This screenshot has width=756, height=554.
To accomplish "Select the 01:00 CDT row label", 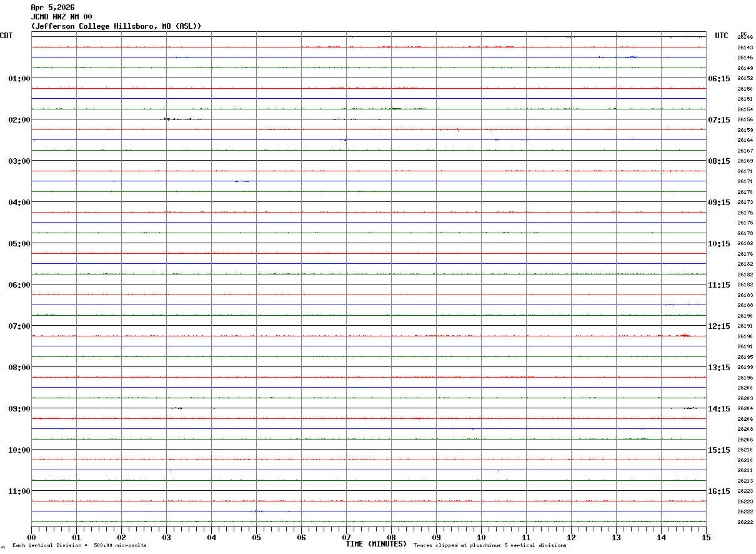I will (19, 78).
